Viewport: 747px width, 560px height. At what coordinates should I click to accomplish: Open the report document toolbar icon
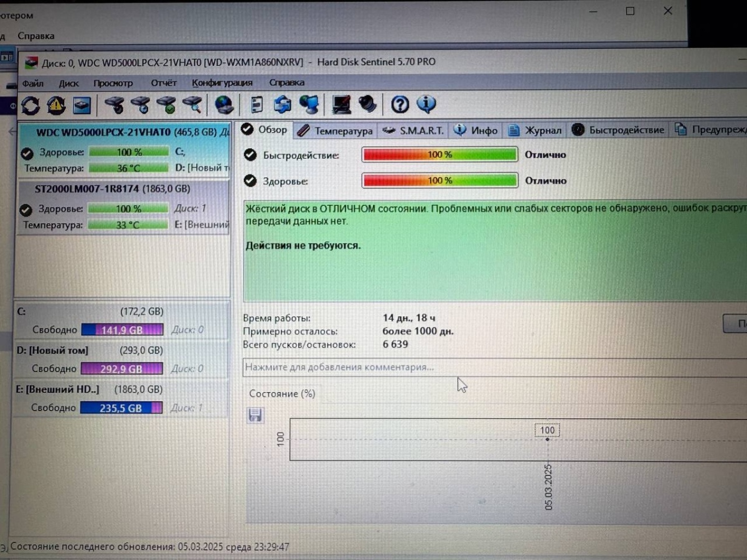256,105
